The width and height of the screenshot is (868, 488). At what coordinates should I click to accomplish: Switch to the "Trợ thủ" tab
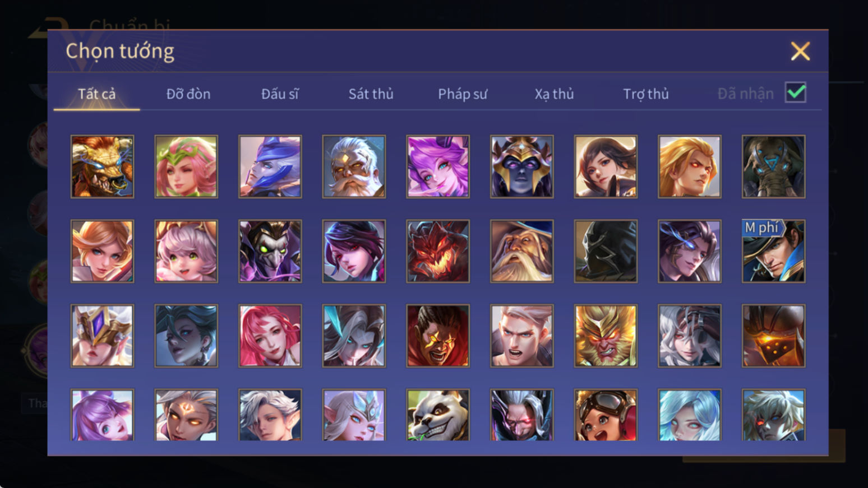(x=646, y=94)
